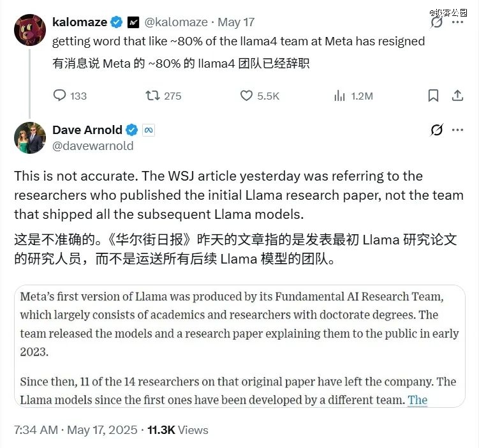Click Grok icon on Dave Arnold's tweet
Screen dimensions: 479x448
[x=436, y=130]
